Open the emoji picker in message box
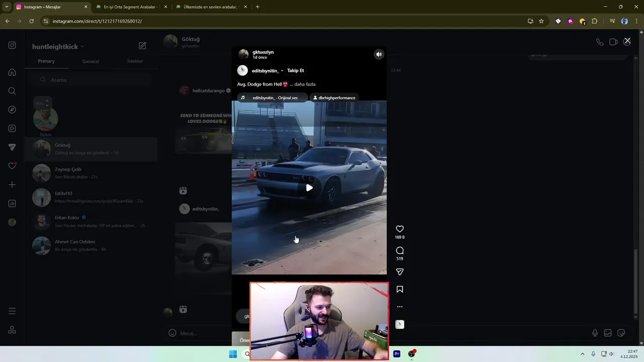Screen dimensions: 644x362 click(x=172, y=333)
